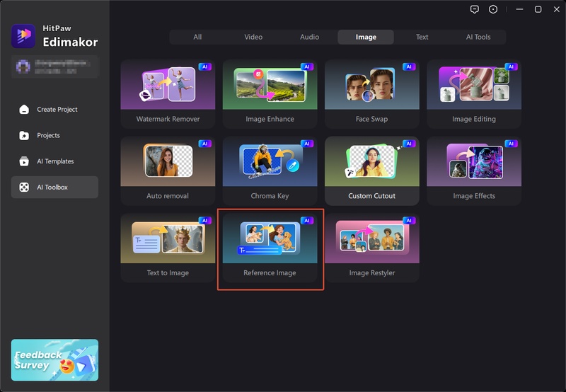Click the AI badge on Custom Cutout

click(x=409, y=144)
